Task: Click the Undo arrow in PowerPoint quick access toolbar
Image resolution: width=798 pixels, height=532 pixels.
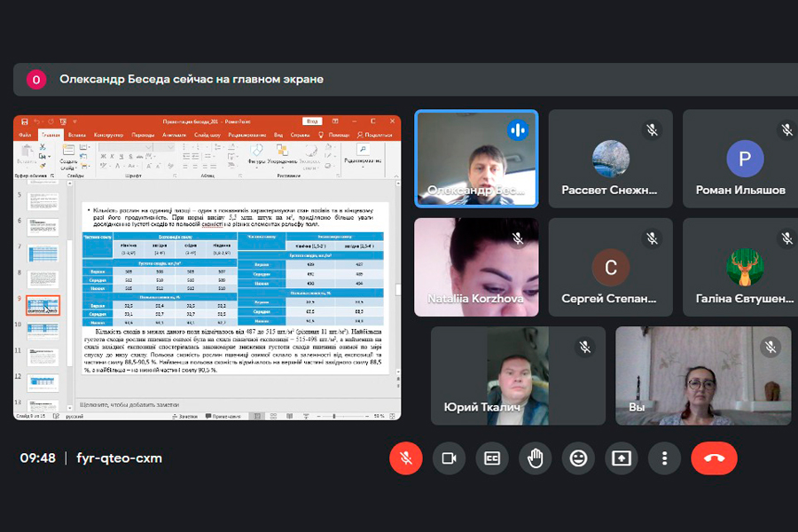Action: point(37,121)
